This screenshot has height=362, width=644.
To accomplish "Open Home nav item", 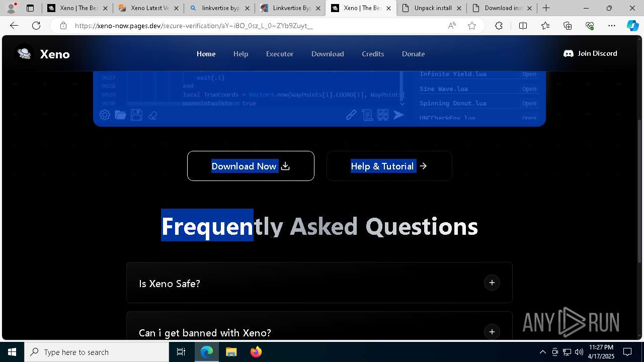I will tap(206, 54).
